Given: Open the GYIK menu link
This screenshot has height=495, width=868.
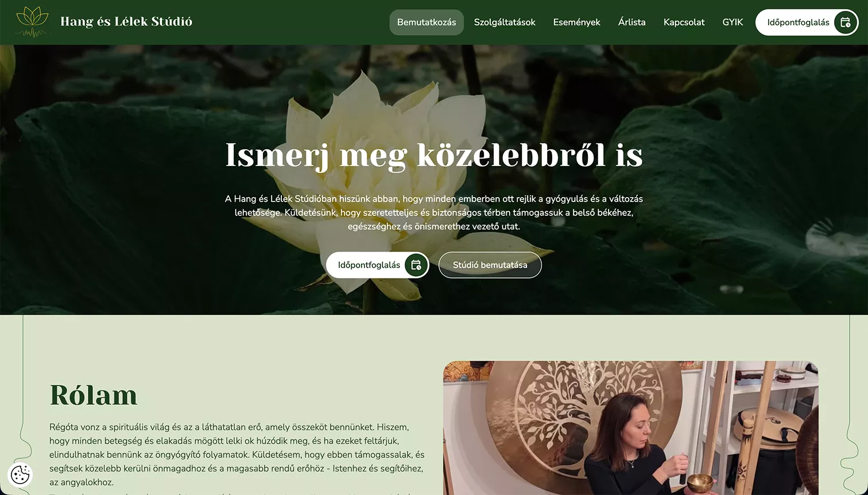Looking at the screenshot, I should [733, 22].
